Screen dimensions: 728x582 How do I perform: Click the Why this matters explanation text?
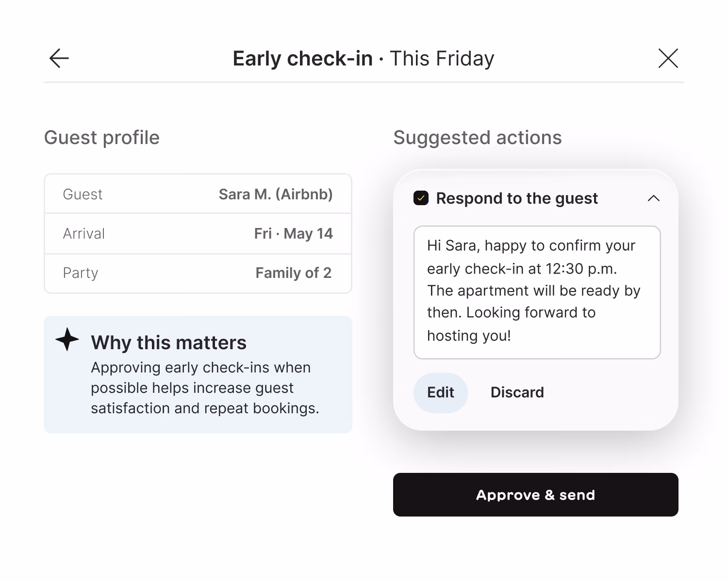pos(205,388)
